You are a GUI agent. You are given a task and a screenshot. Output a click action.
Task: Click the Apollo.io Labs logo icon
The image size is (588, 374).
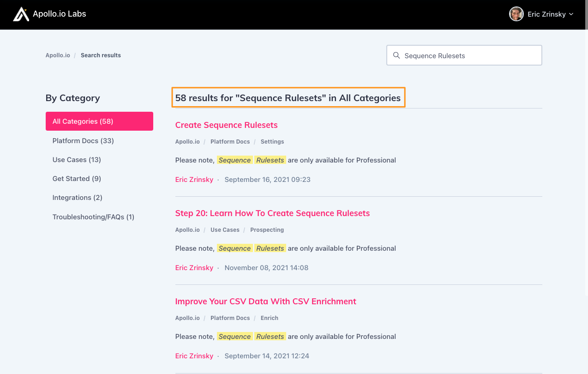[21, 14]
